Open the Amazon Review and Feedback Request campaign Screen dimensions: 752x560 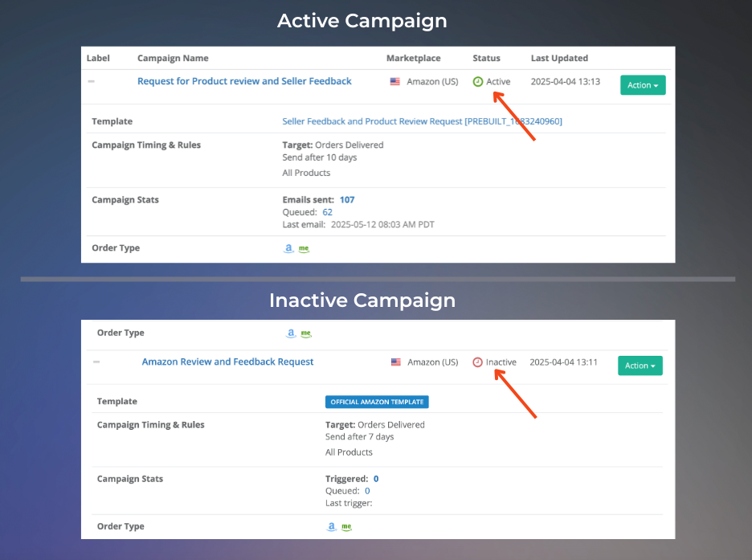pyautogui.click(x=228, y=362)
